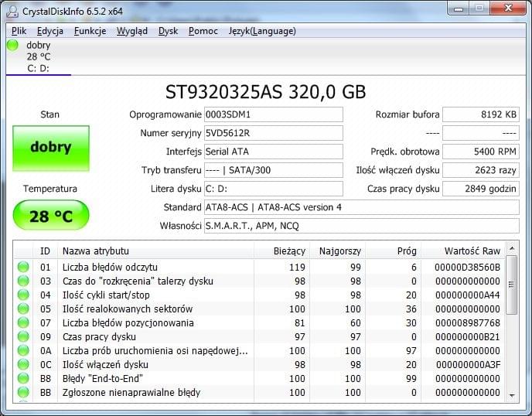532x416 pixels.
Task: Click the CrystalDiskInfo app icon in title bar
Action: point(12,11)
